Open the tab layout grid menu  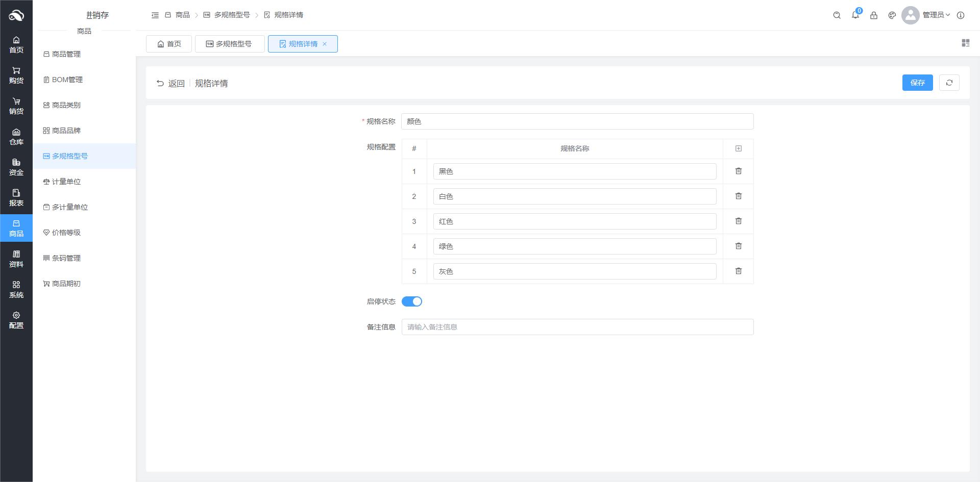coord(965,43)
